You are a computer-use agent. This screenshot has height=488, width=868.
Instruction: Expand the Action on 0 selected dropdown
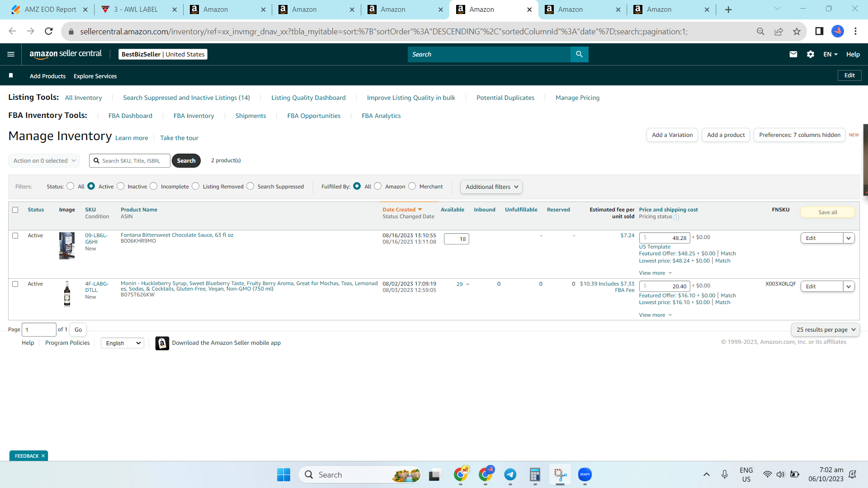click(44, 160)
